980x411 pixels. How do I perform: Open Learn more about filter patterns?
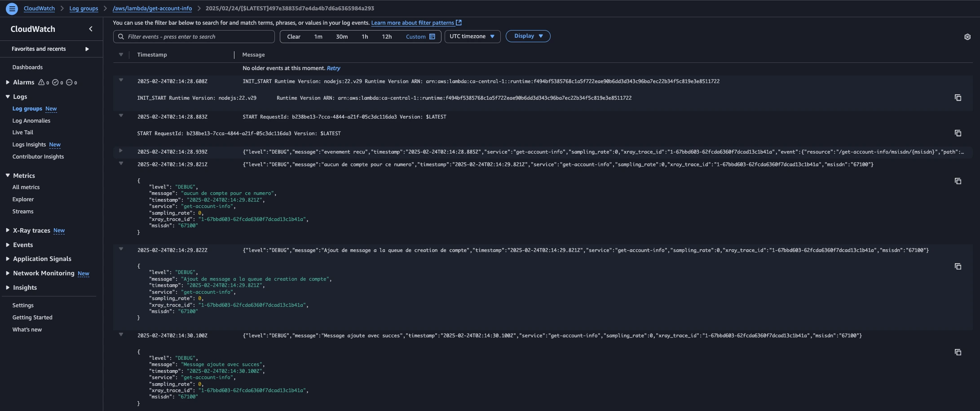click(412, 23)
